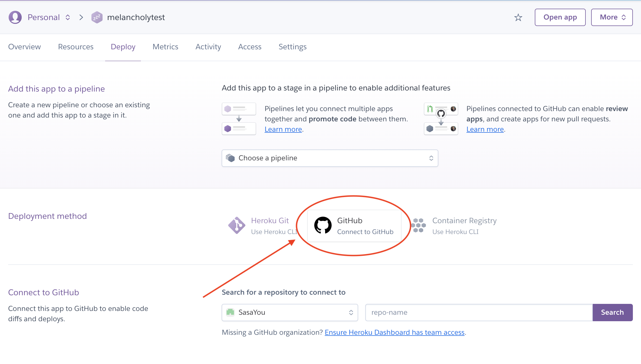Switch to the Settings tab

[292, 47]
